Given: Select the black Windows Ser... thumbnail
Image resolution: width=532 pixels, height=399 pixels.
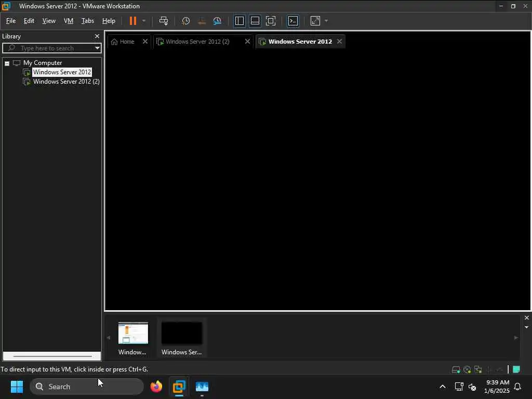Looking at the screenshot, I should click(181, 338).
